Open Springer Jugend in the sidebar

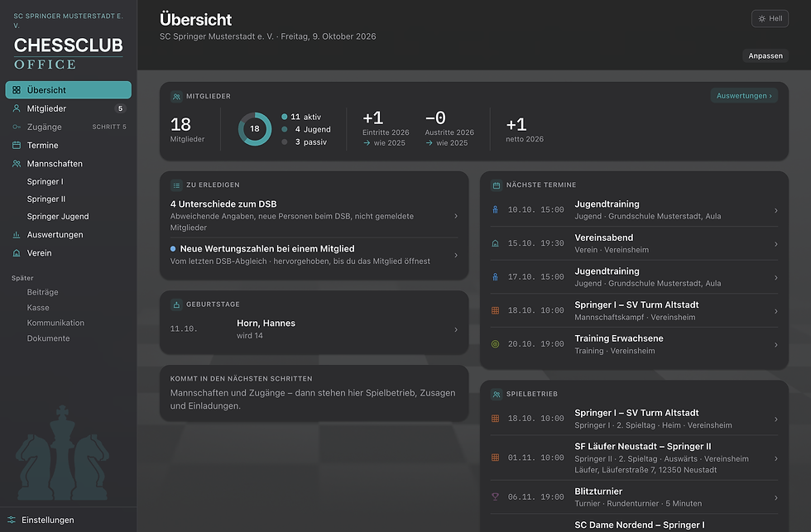58,217
